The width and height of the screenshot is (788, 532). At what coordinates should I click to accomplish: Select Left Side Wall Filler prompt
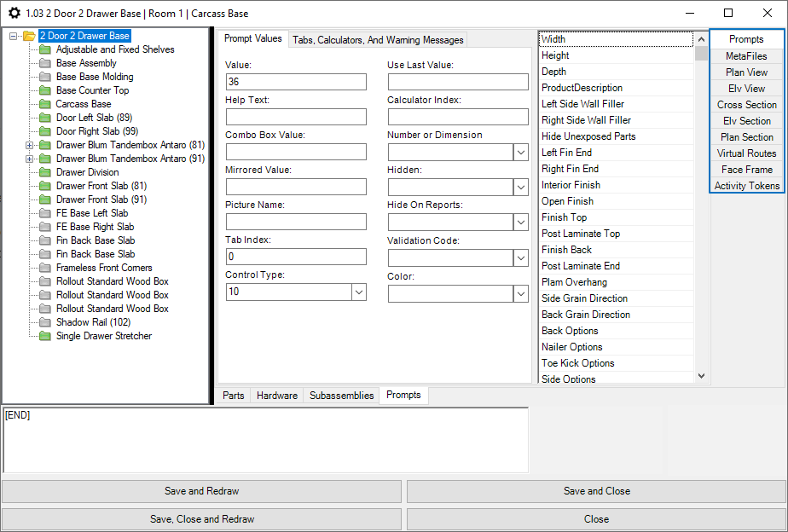[x=616, y=104]
